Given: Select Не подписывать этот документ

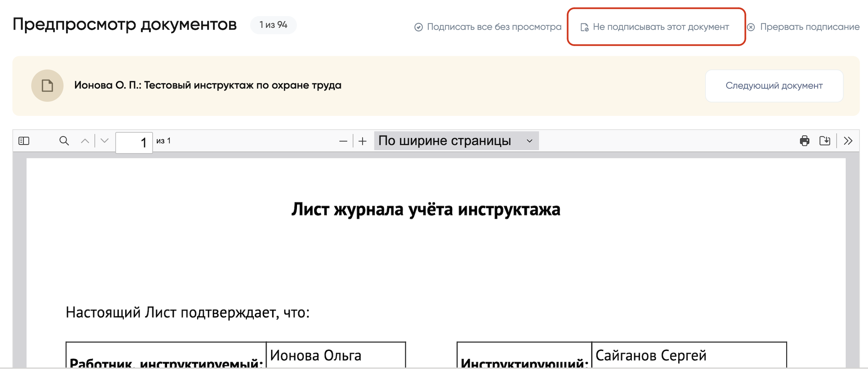Looking at the screenshot, I should tap(661, 27).
